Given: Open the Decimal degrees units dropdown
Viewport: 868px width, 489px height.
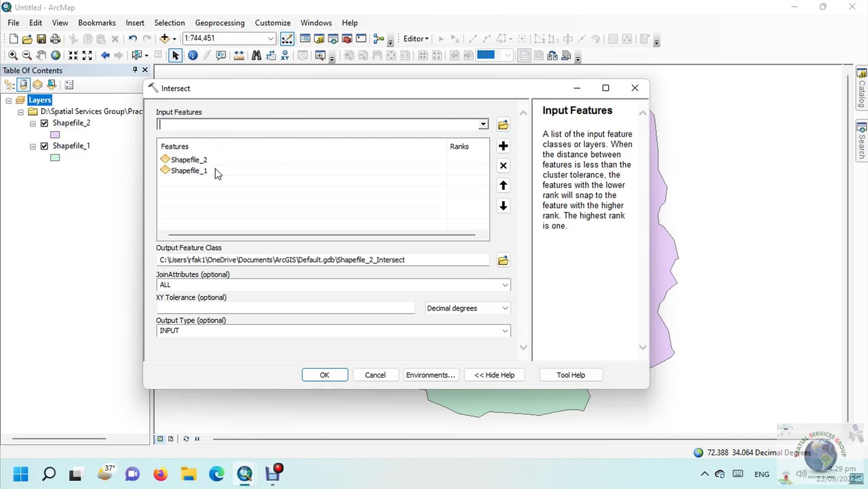Looking at the screenshot, I should click(x=505, y=308).
